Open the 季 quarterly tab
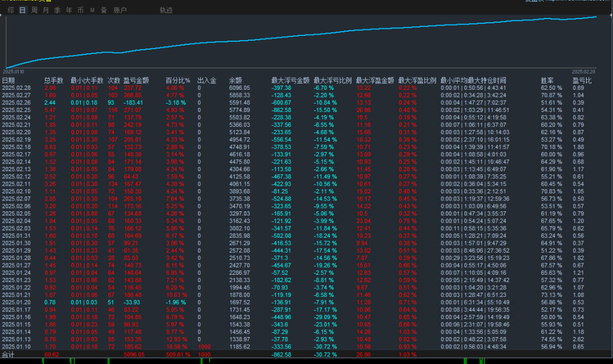Viewport: 613px width, 364px height. (x=57, y=10)
